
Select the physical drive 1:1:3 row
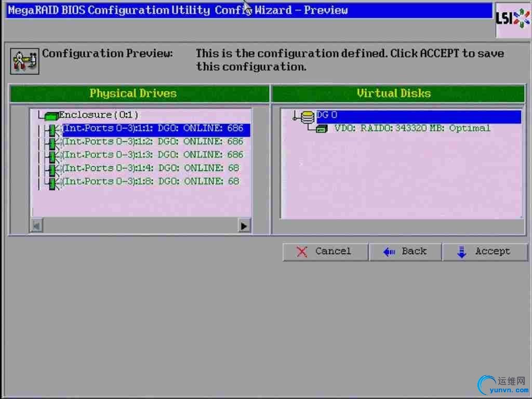point(154,155)
